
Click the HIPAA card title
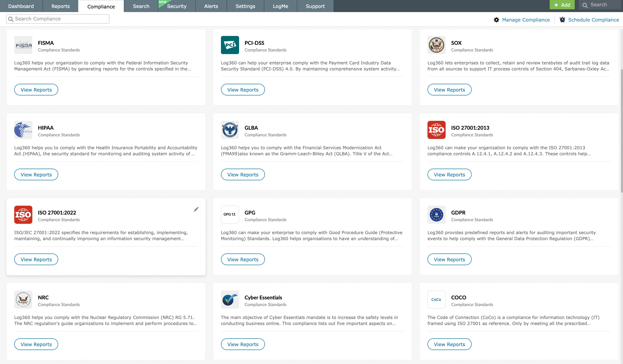[x=46, y=128]
